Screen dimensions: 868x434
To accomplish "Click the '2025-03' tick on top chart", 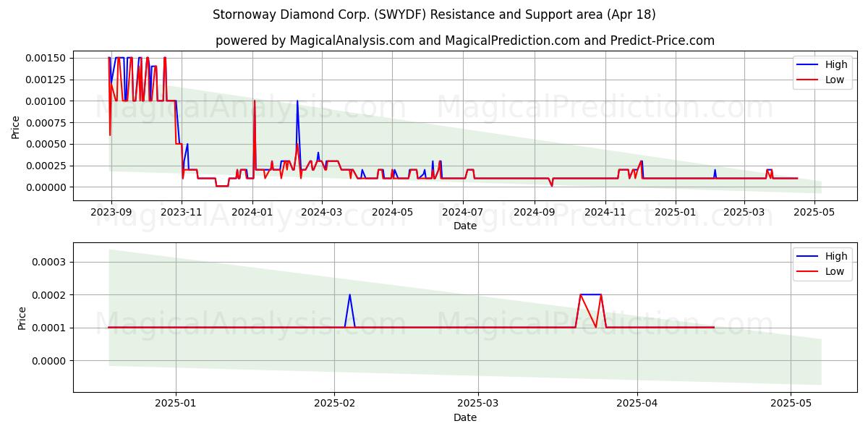I will [x=745, y=212].
